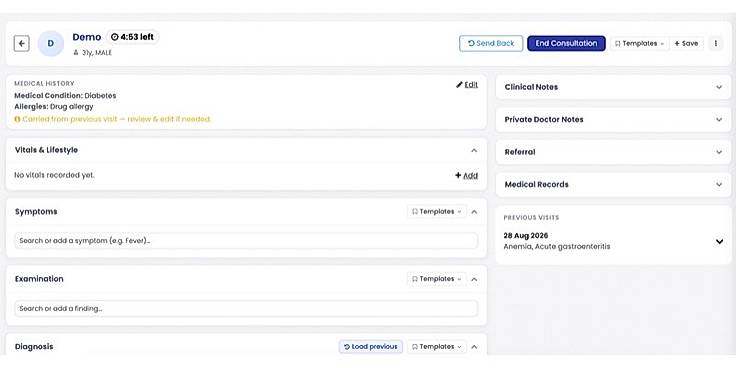Expand the Medical Records panel

pyautogui.click(x=613, y=184)
